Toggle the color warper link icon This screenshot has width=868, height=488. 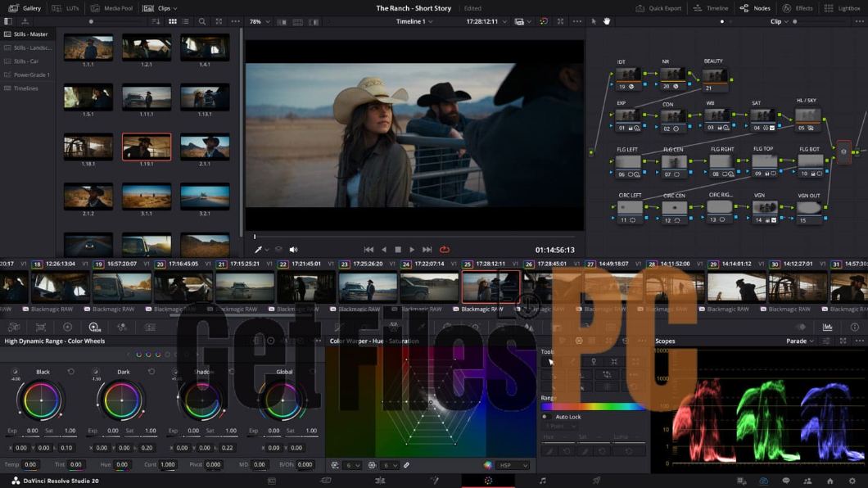407,465
